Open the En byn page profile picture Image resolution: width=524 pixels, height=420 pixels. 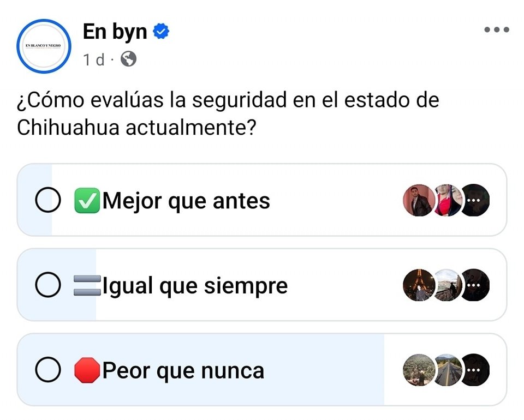[x=44, y=46]
